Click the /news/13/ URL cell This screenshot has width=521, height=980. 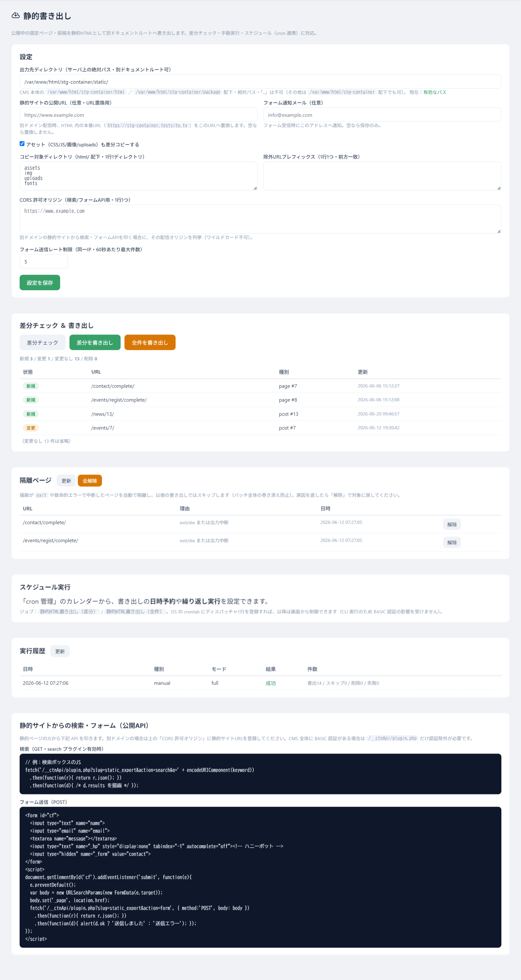[x=103, y=414]
